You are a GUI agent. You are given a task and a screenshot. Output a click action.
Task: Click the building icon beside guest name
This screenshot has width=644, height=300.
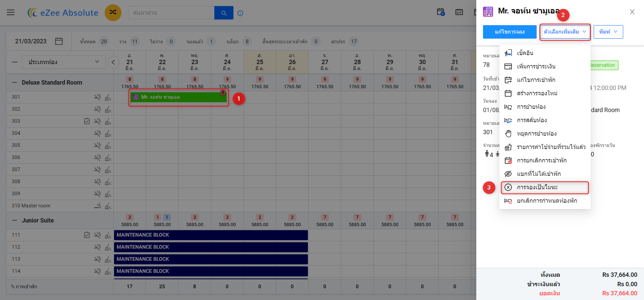click(488, 12)
